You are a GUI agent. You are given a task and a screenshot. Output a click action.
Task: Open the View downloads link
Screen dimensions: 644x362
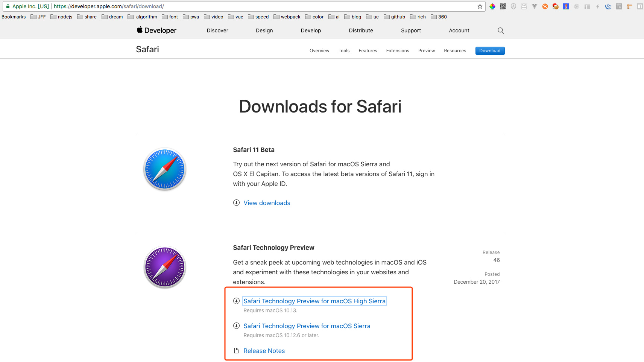pos(267,203)
